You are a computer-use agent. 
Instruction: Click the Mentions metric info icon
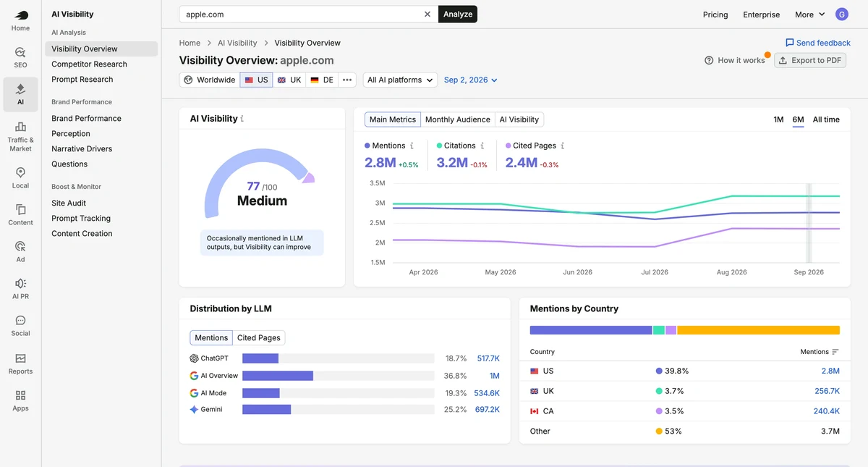[x=412, y=146]
